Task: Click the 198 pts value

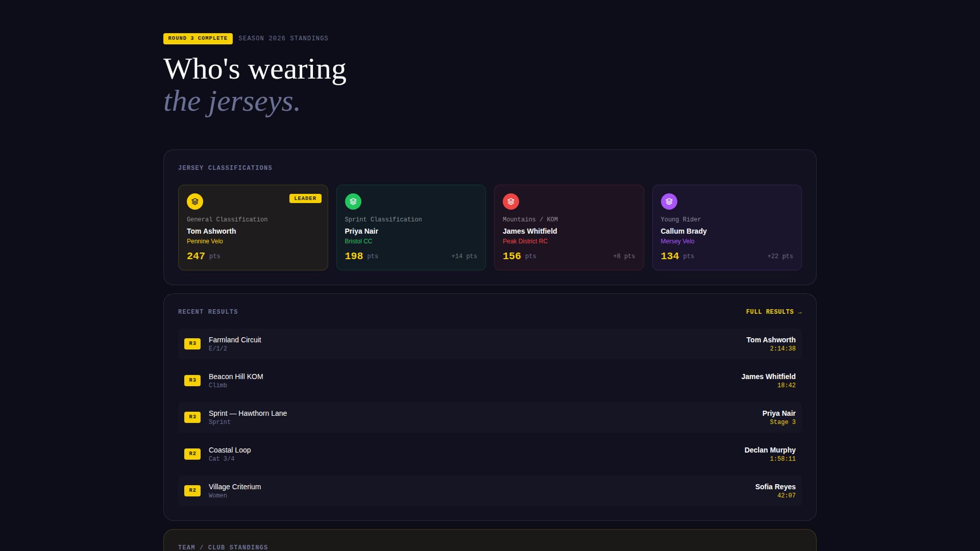Action: pos(361,256)
